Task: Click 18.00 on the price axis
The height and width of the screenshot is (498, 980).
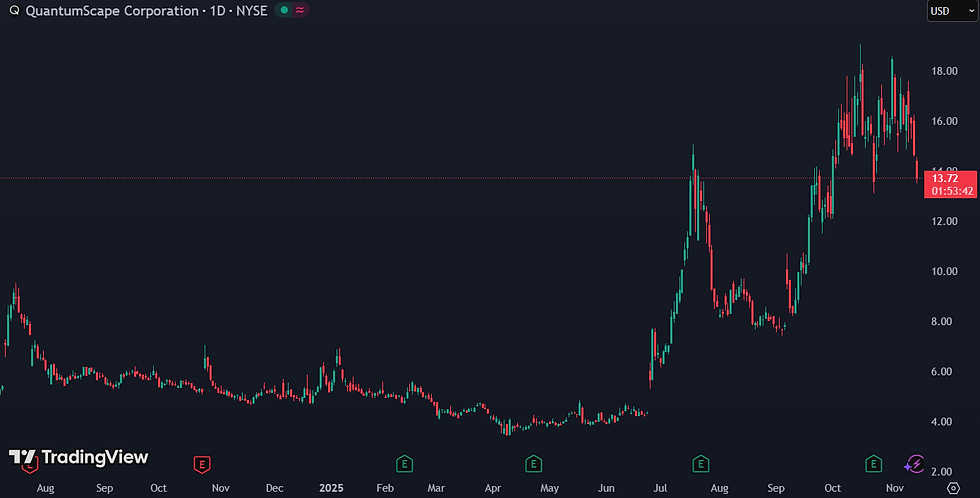Action: [944, 71]
